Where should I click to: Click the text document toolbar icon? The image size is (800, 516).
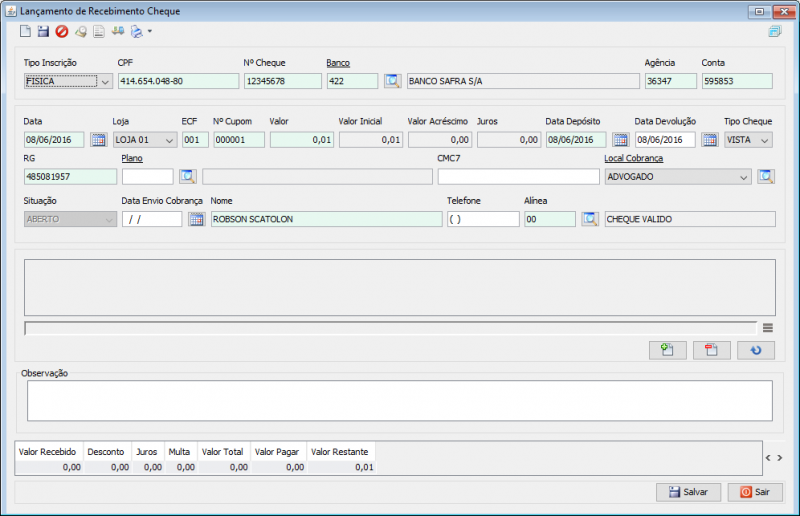[x=99, y=32]
